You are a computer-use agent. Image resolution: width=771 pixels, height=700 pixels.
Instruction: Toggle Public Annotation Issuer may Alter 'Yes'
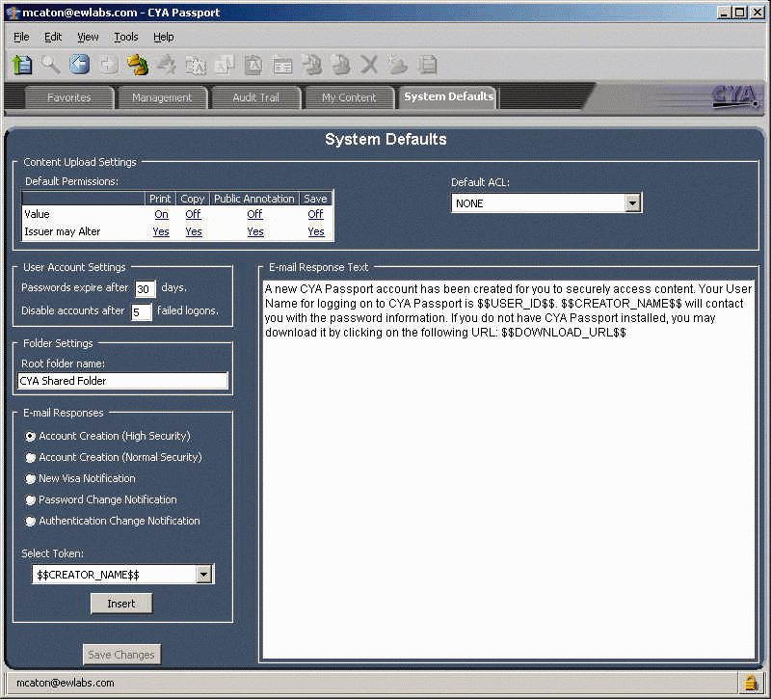point(255,231)
